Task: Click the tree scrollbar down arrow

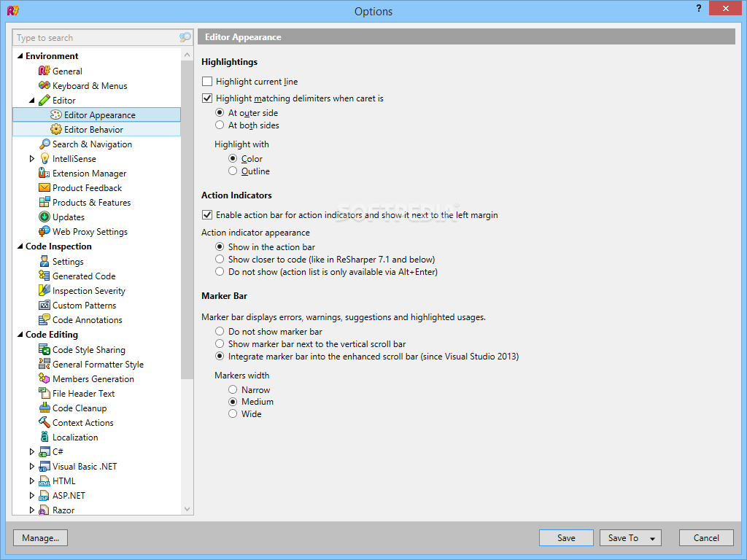Action: [x=187, y=509]
